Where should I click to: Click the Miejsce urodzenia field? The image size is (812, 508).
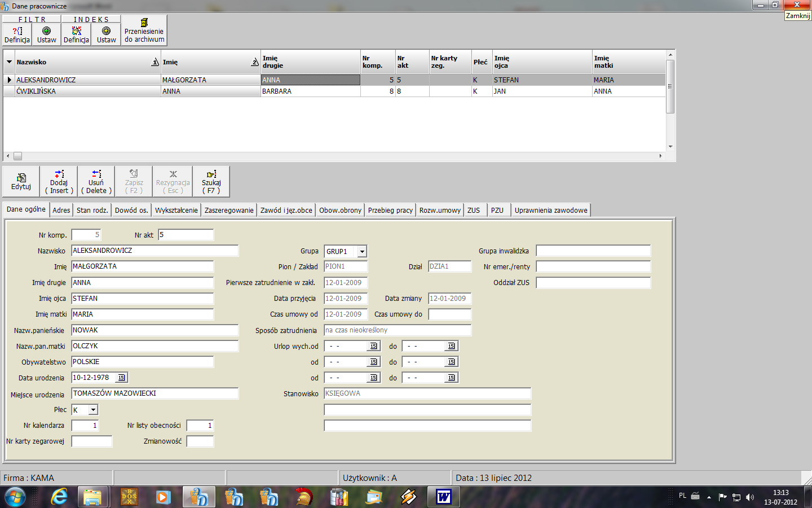[155, 393]
